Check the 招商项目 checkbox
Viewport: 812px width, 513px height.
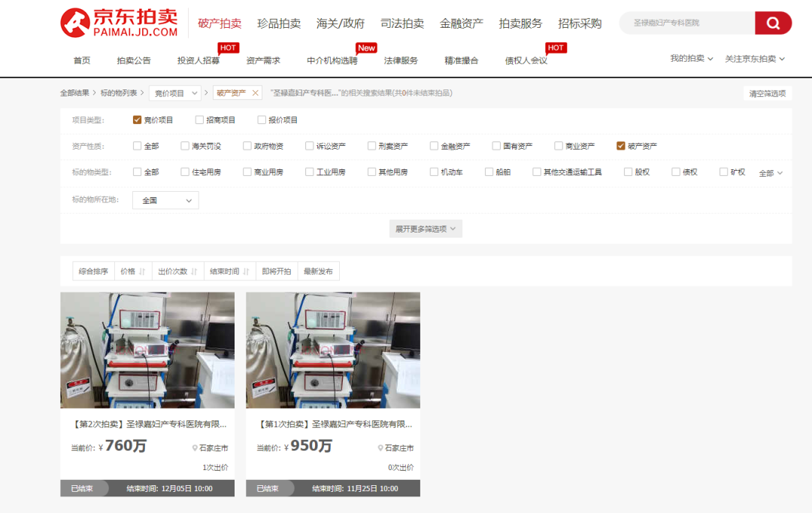click(199, 120)
